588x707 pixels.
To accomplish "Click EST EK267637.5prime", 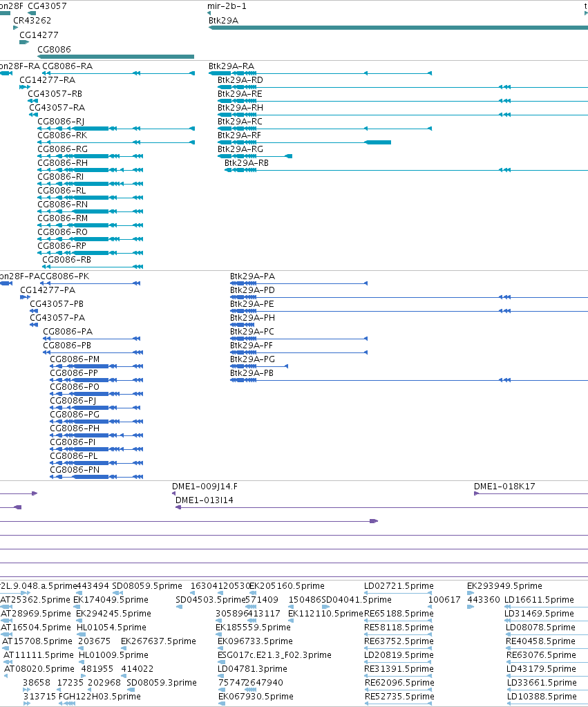I will pos(158,641).
